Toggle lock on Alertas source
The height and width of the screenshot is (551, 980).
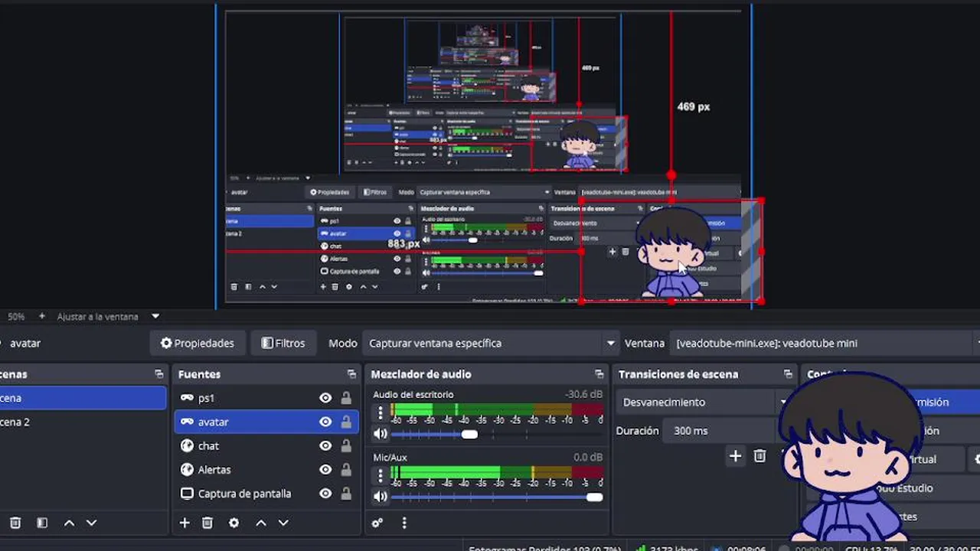pyautogui.click(x=346, y=470)
